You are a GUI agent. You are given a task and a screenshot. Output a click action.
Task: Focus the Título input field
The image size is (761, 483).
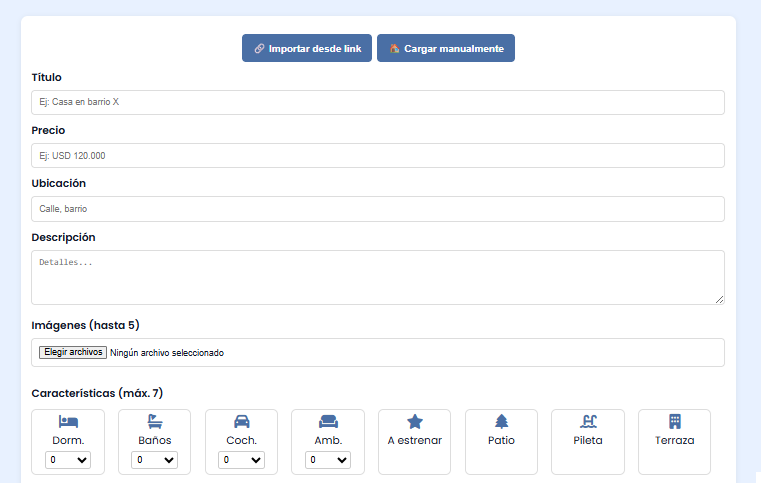point(378,102)
